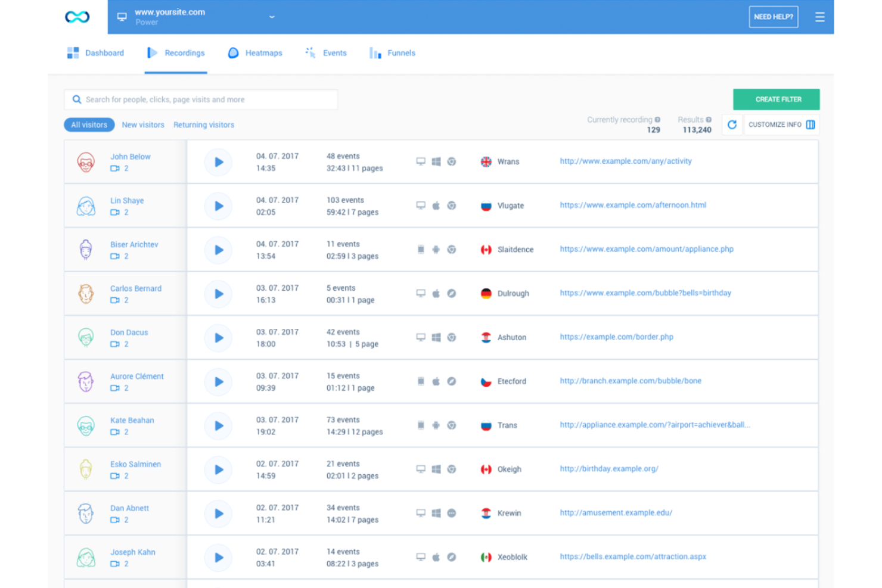Expand the www.yoursite.com site selector dropdown
This screenshot has height=588, width=882.
(272, 17)
